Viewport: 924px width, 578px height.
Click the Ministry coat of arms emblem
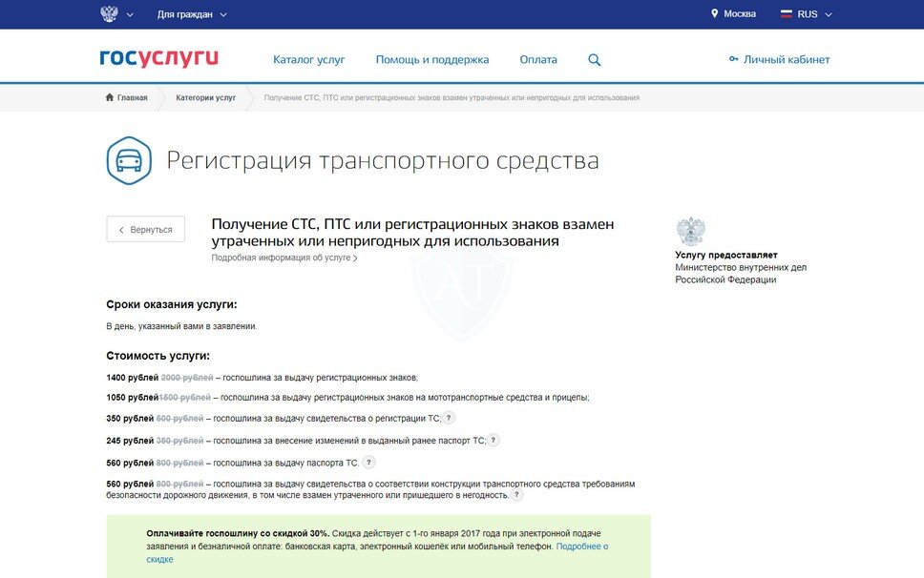click(691, 231)
